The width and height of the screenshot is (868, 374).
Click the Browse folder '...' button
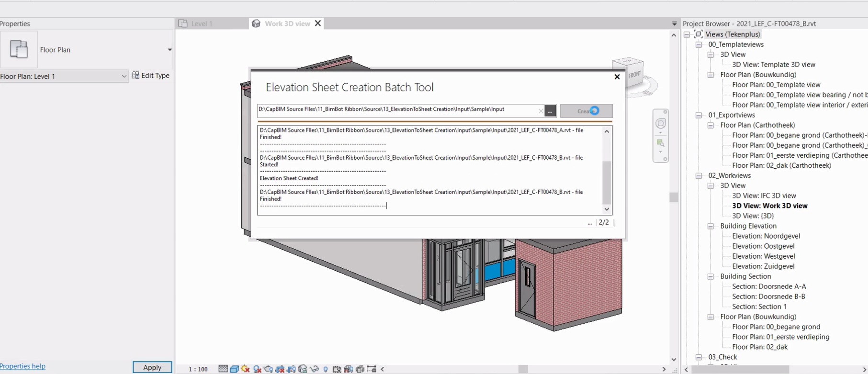pyautogui.click(x=550, y=111)
